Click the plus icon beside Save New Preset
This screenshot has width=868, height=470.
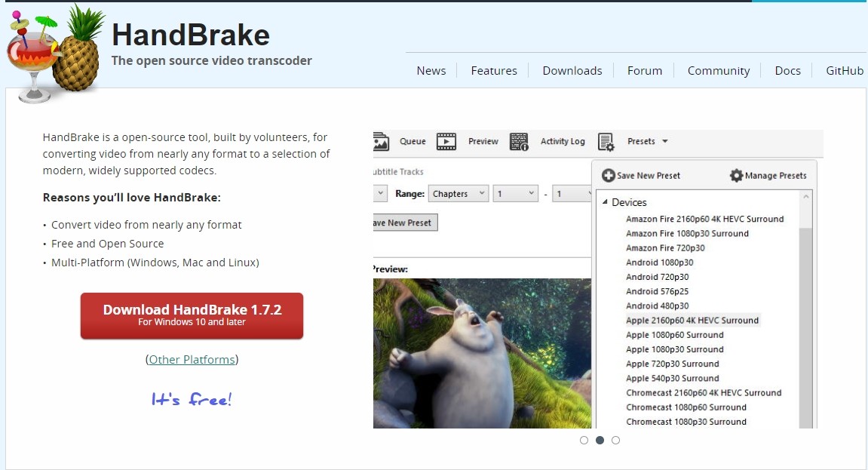point(608,175)
